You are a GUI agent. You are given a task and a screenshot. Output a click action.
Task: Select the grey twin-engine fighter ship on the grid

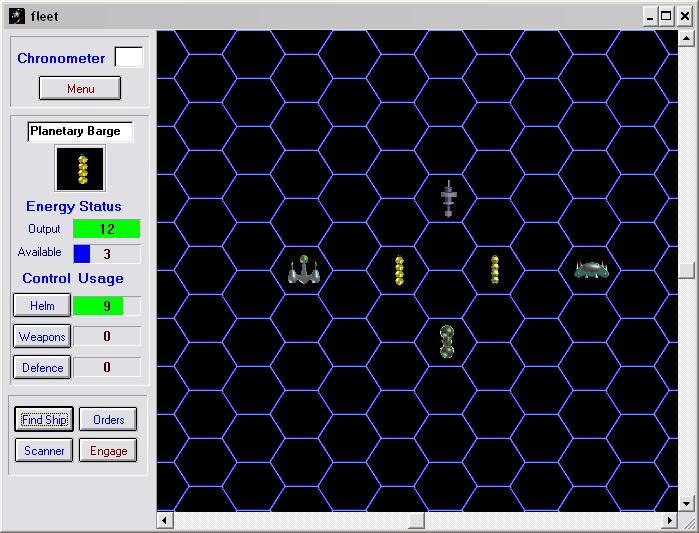point(304,270)
